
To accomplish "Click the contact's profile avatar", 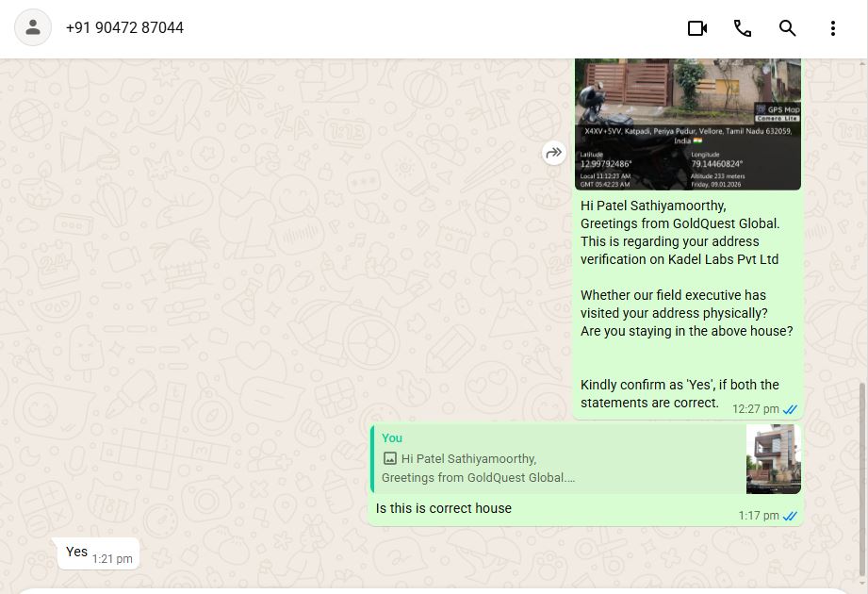I will [33, 28].
